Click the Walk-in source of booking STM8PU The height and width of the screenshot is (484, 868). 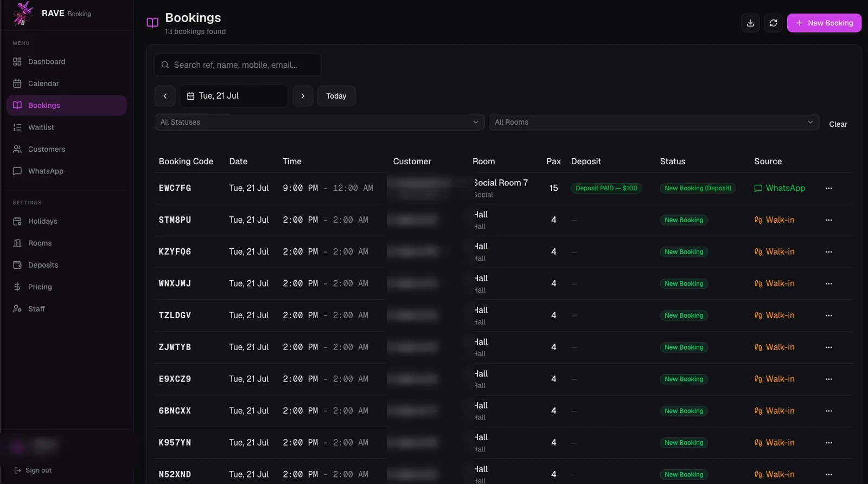(774, 220)
